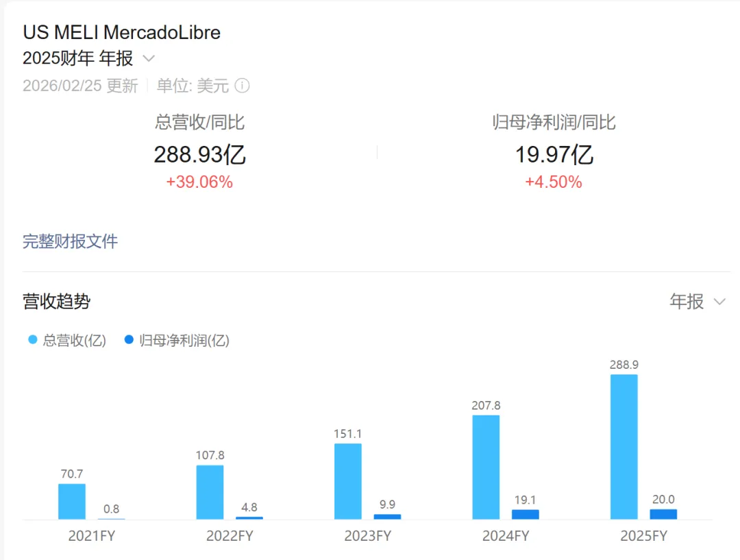Viewport: 740px width, 560px height.
Task: Select the 2023FY revenue bar 151.1
Action: coord(347,481)
